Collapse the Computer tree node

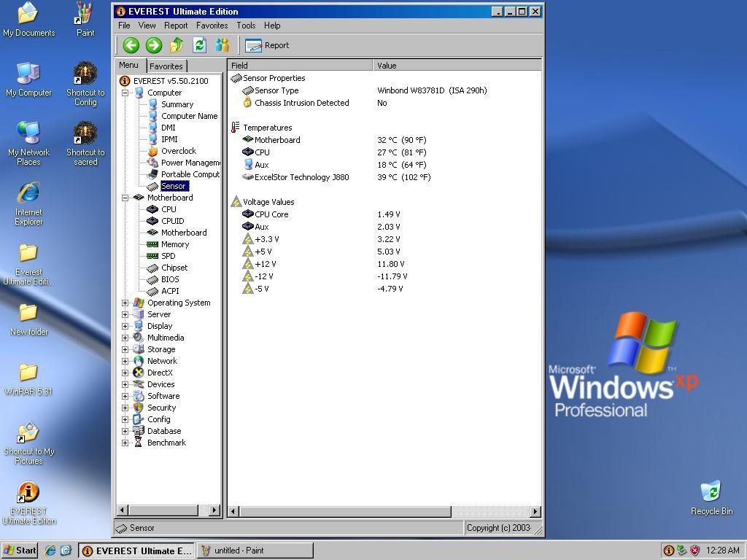(x=125, y=93)
